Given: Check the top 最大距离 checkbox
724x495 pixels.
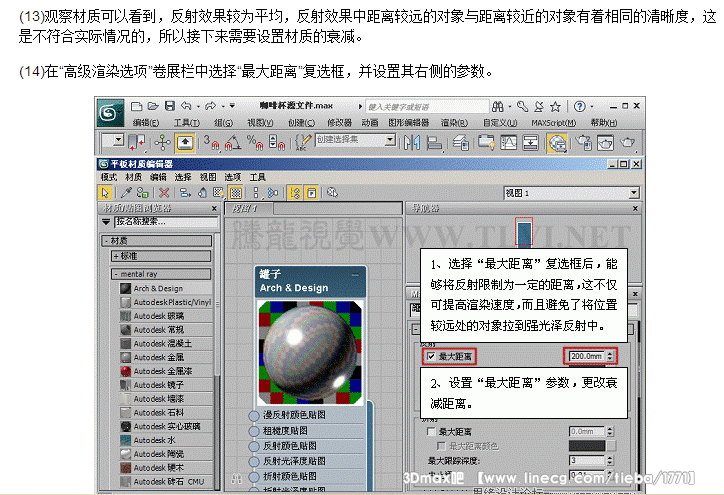Looking at the screenshot, I should click(431, 356).
